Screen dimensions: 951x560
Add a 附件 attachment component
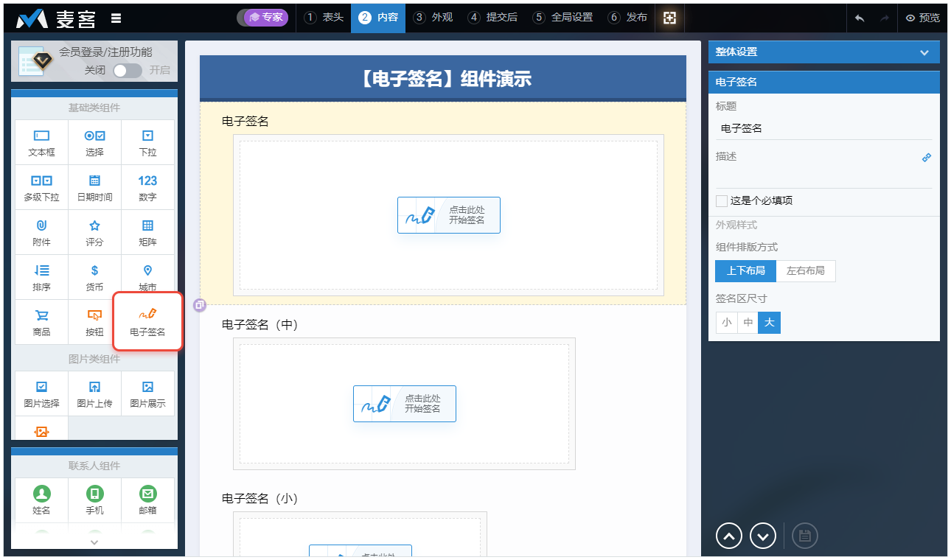point(42,233)
